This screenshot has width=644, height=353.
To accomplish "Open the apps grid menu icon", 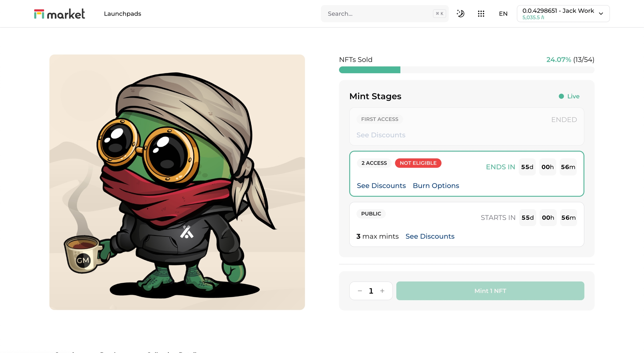I will 481,14.
